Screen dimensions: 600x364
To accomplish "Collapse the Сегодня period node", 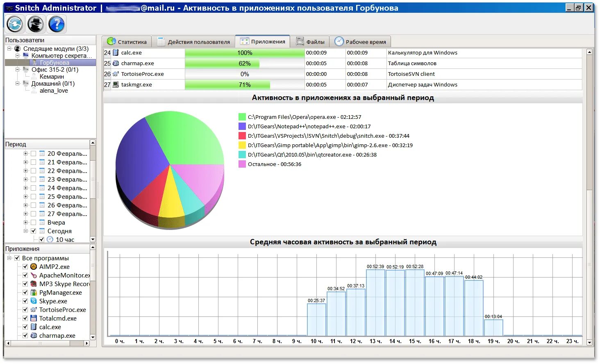I will (25, 231).
